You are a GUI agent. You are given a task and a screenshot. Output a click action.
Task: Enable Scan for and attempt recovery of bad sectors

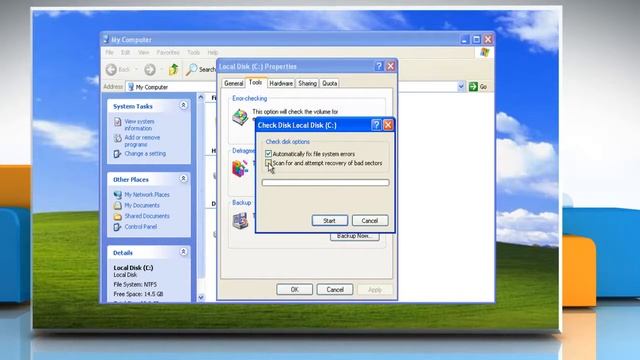[x=268, y=163]
